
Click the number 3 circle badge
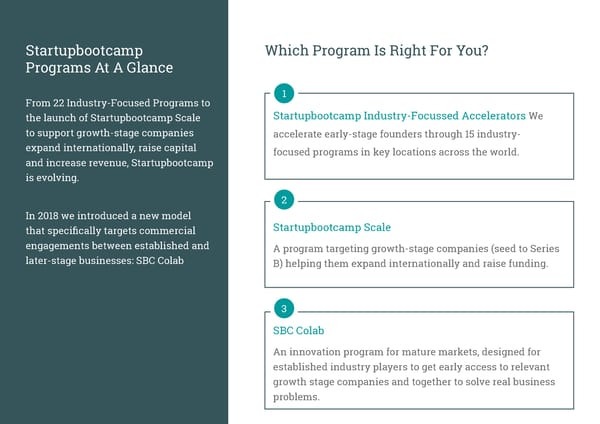(285, 308)
